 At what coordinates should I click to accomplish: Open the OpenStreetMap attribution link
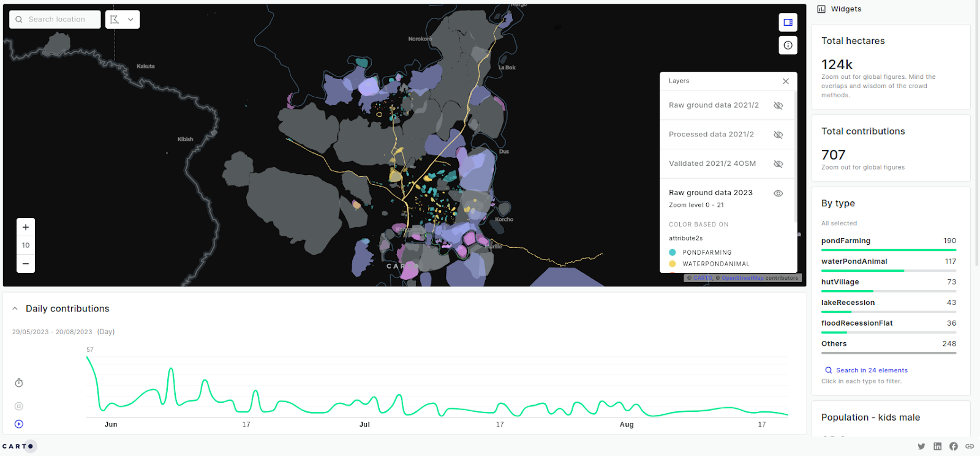(742, 278)
